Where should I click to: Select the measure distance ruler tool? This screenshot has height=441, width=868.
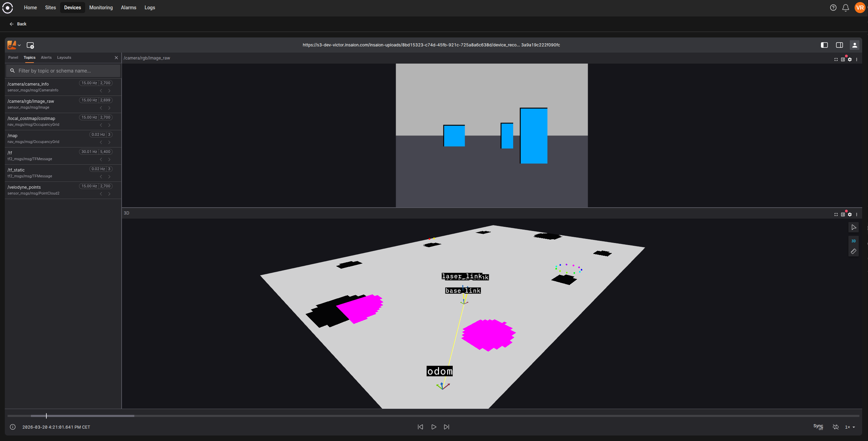[854, 252]
